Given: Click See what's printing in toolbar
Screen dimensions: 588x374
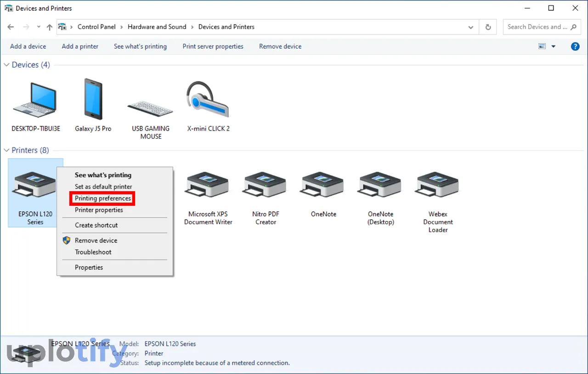Looking at the screenshot, I should [140, 46].
